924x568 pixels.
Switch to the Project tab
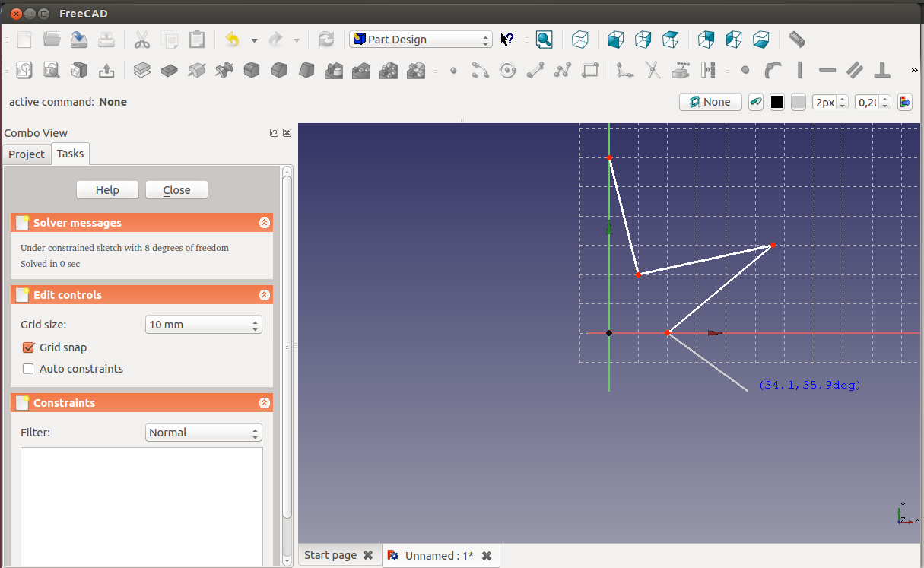pyautogui.click(x=27, y=154)
